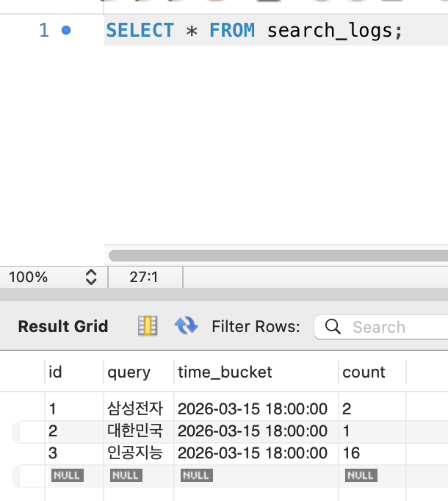
Task: Click the count column header
Action: [364, 372]
